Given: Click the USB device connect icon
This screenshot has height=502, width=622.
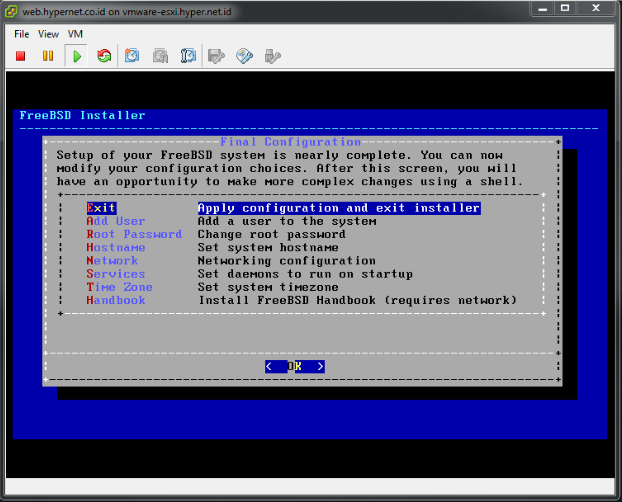Looking at the screenshot, I should pos(273,56).
